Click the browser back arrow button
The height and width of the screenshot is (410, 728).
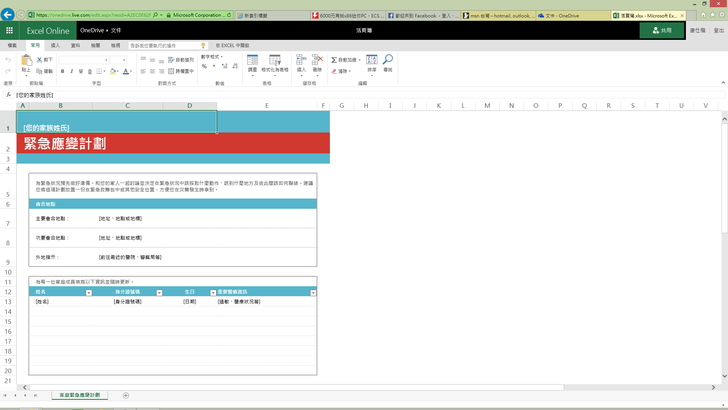pyautogui.click(x=7, y=15)
